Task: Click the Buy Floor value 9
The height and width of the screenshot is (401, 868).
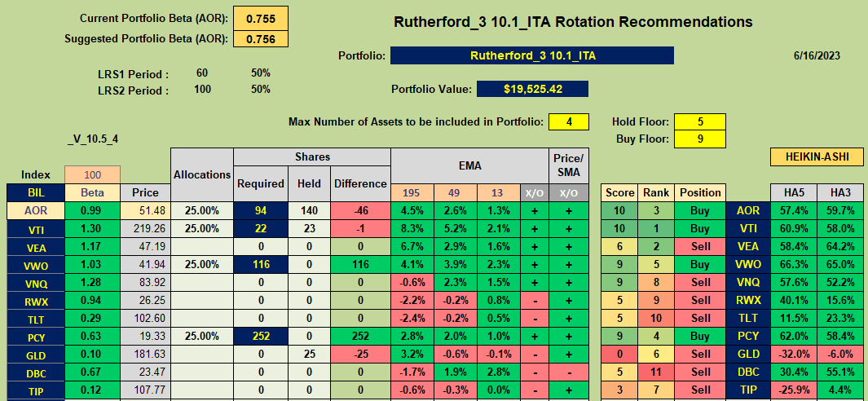Action: (700, 139)
